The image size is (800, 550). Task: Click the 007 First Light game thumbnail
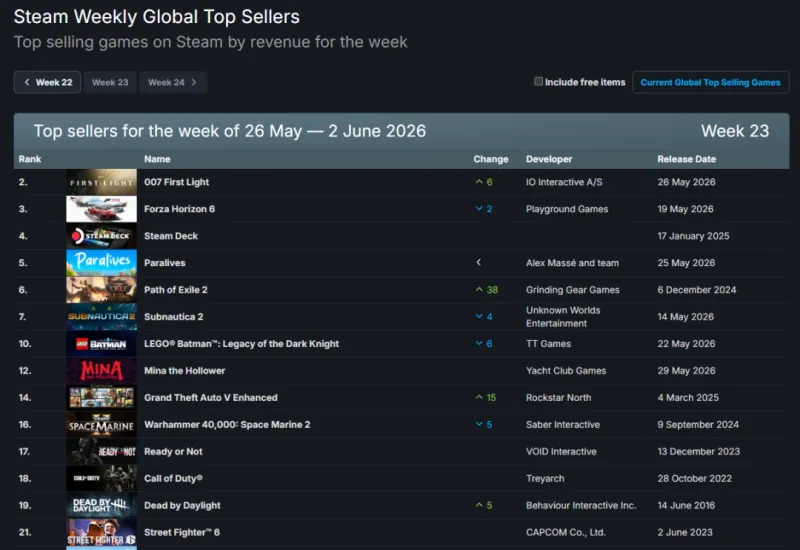pyautogui.click(x=101, y=182)
